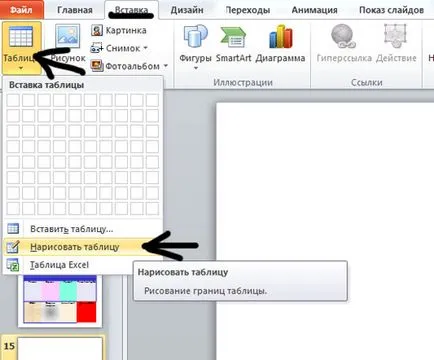434x360 pixels.
Task: Select slide 15 thumbnail
Action: 60,349
